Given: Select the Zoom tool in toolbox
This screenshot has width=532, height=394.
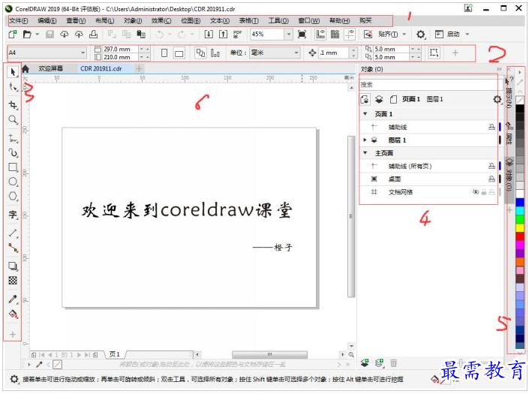Looking at the screenshot, I should click(x=13, y=119).
